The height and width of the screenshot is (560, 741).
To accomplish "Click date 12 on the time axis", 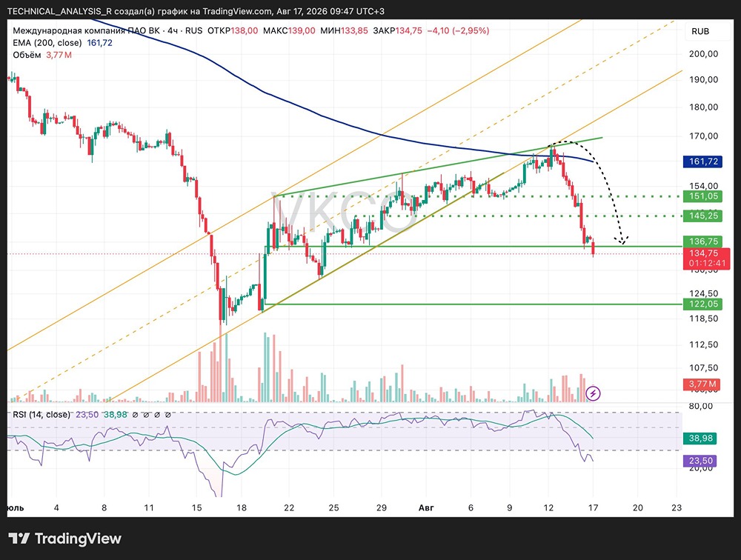I will click(548, 507).
